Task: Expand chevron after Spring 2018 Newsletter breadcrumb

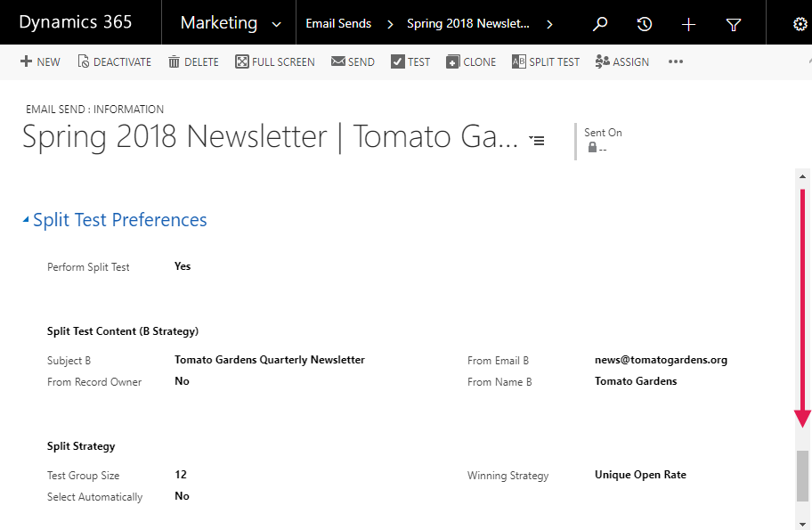Action: click(549, 24)
